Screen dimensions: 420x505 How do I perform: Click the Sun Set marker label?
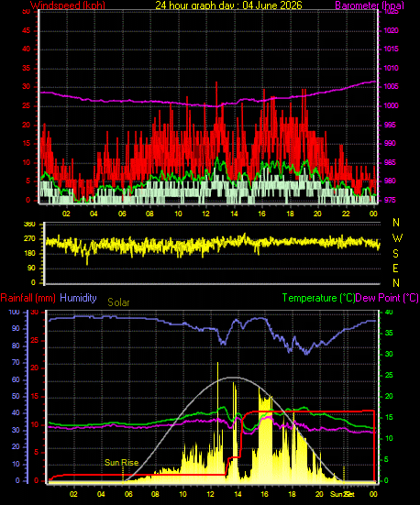(x=342, y=494)
